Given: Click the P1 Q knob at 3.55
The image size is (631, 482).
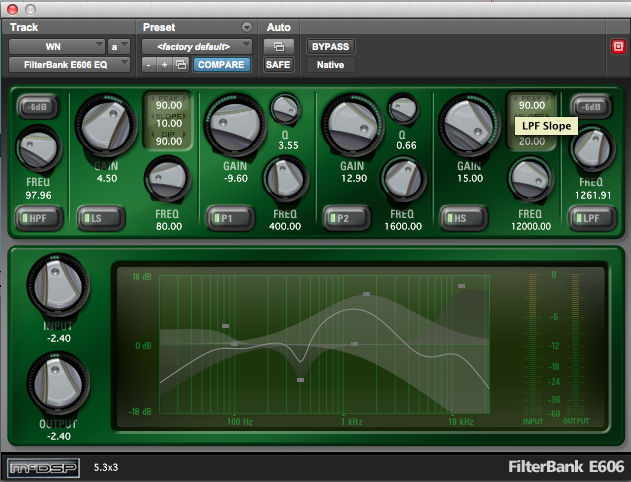Looking at the screenshot, I should (285, 109).
